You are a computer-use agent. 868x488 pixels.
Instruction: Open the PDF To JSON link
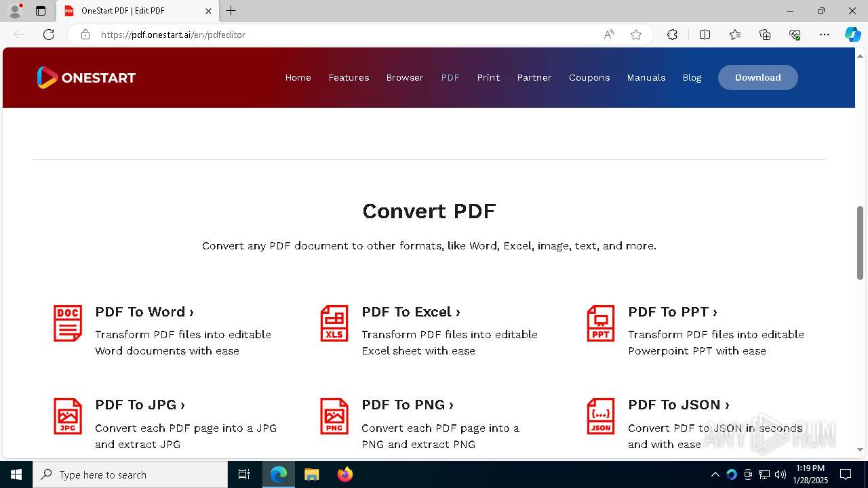pos(679,405)
